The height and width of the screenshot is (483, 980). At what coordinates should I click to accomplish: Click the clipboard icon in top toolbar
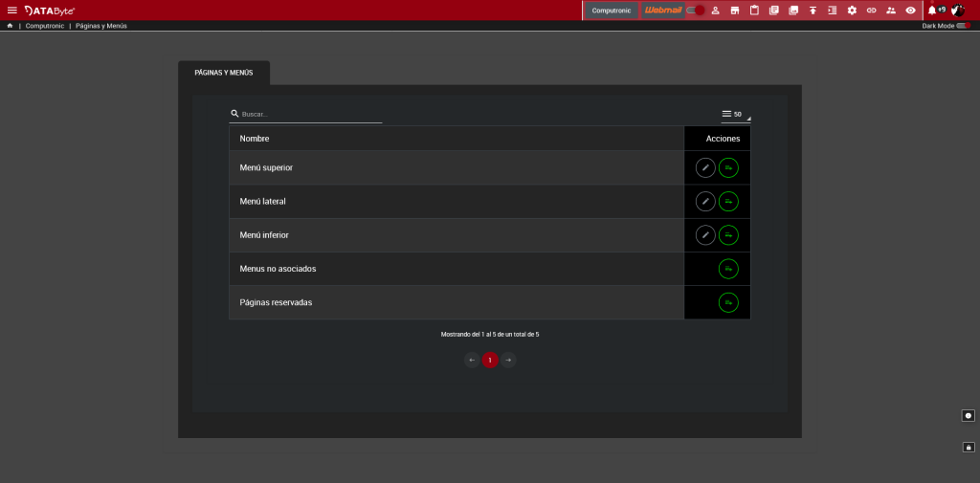coord(754,11)
